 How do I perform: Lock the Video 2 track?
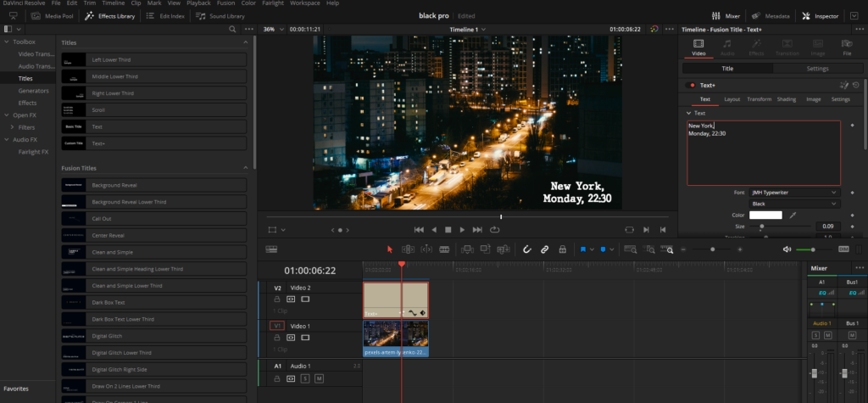tap(277, 299)
